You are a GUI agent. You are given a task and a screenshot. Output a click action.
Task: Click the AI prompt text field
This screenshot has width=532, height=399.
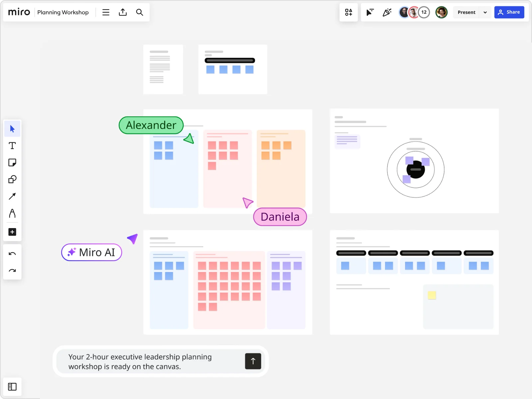click(150, 361)
